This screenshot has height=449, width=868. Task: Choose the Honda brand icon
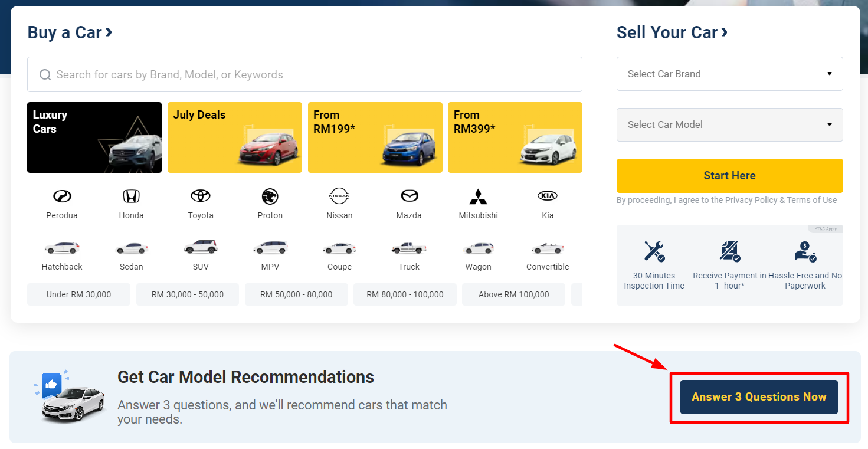[x=131, y=196]
